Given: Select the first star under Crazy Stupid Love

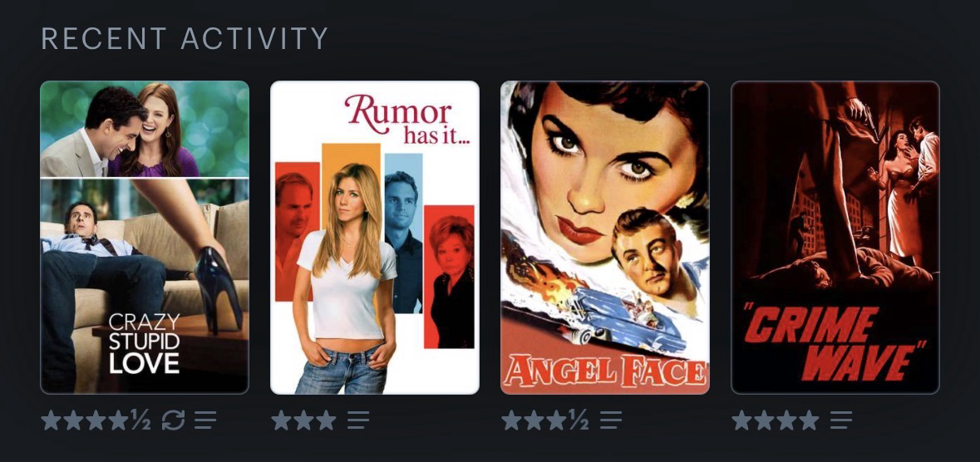Looking at the screenshot, I should click(52, 420).
